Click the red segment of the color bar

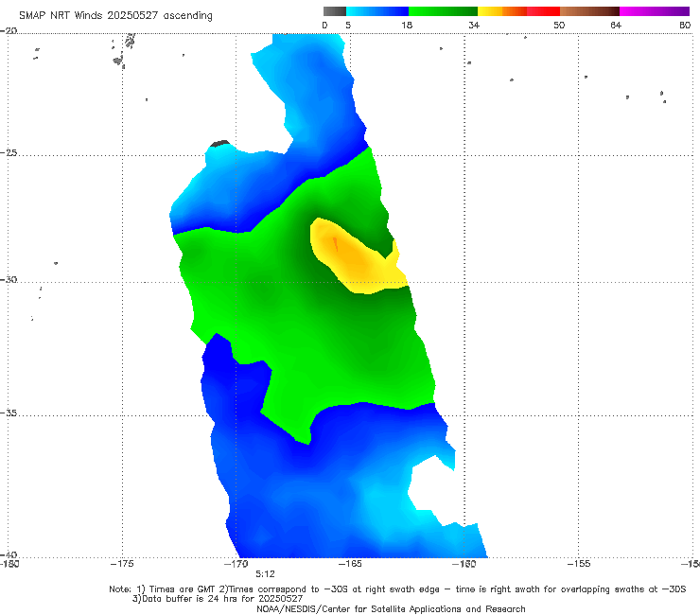pyautogui.click(x=543, y=11)
